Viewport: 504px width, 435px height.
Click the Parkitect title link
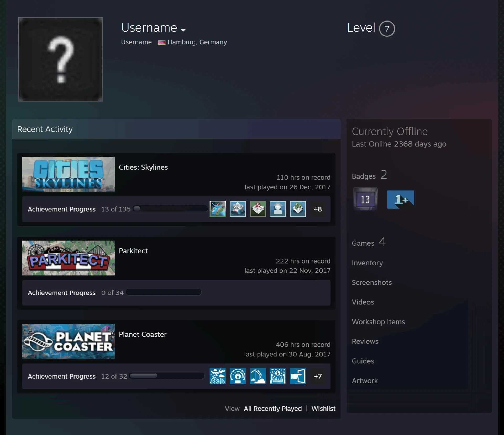click(133, 251)
